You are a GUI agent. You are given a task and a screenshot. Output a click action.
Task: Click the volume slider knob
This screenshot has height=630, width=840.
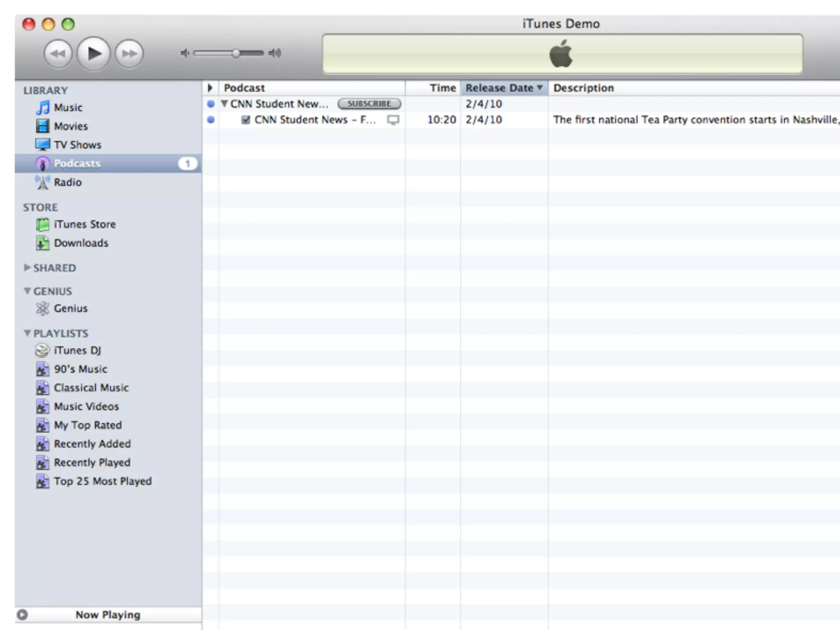coord(236,53)
